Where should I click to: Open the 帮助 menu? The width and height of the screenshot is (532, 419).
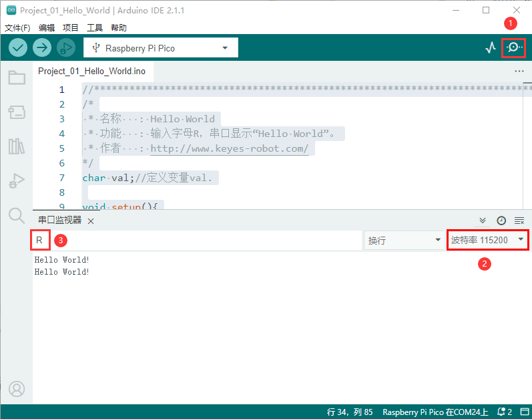119,28
